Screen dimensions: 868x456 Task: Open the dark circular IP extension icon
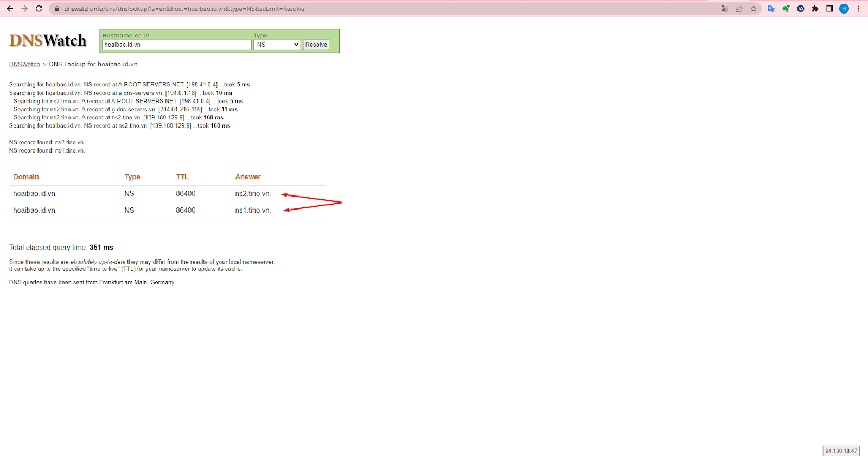coord(800,9)
